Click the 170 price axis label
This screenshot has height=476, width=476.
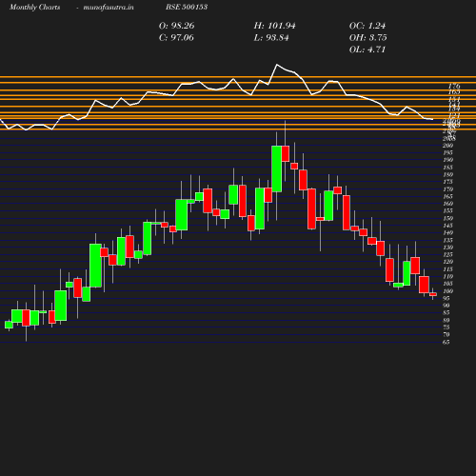(x=447, y=189)
